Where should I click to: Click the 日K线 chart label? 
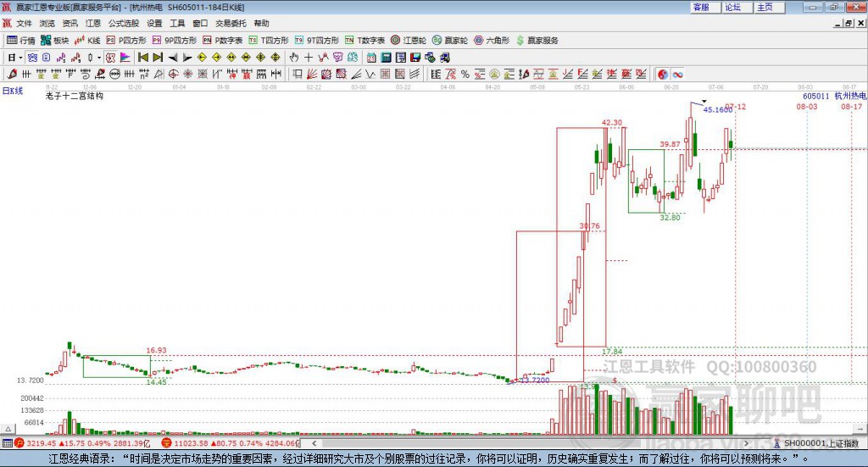[x=13, y=91]
